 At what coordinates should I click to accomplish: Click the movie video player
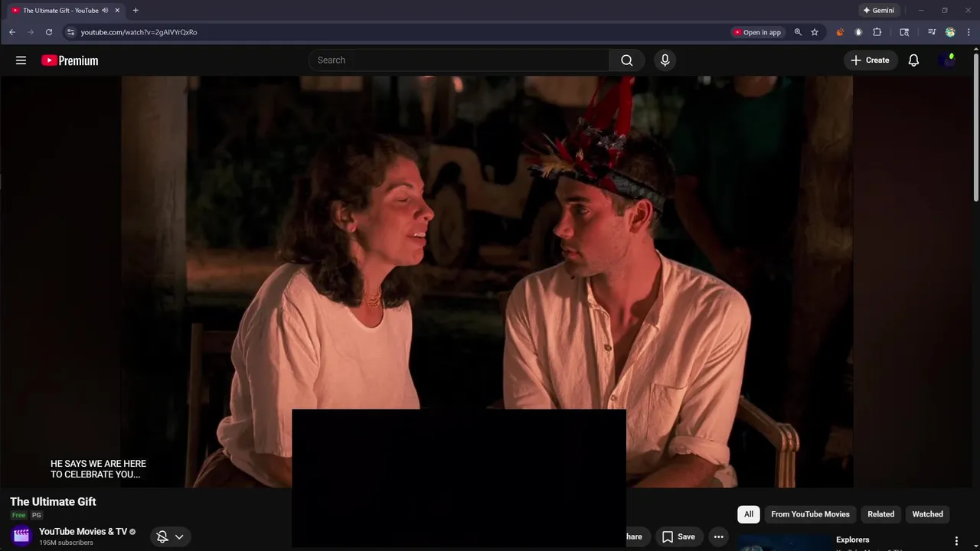(487, 281)
